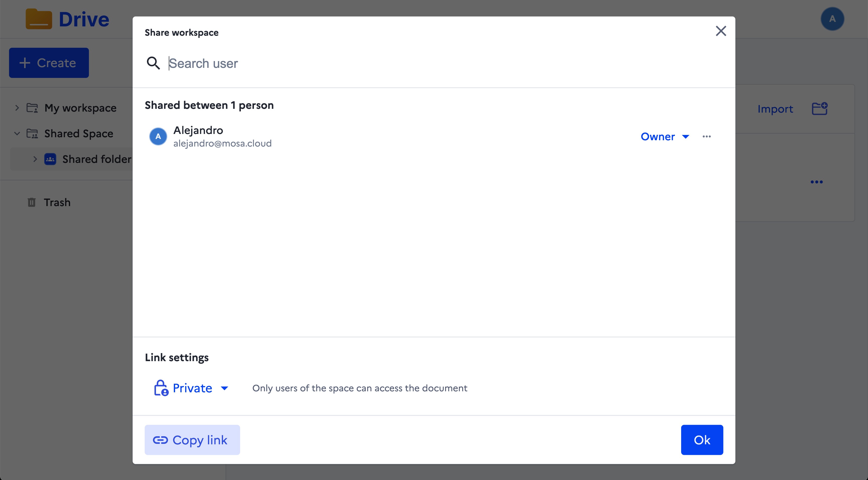The image size is (868, 480).
Task: Click the My workspace folder icon
Action: (x=32, y=108)
